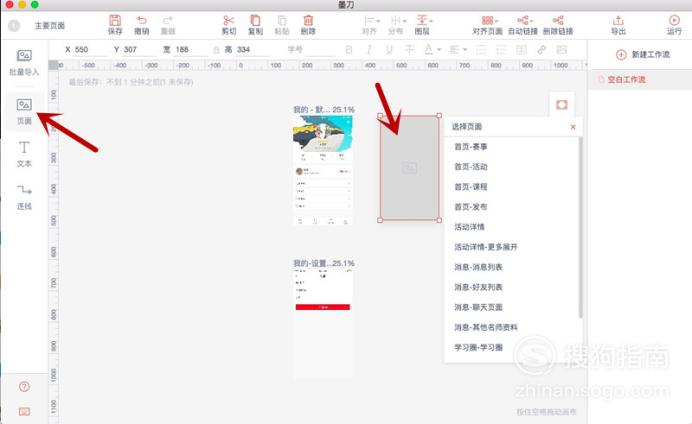Toggle the aspect ratio lock icon
Screen dimensions: 692x424
pos(216,50)
